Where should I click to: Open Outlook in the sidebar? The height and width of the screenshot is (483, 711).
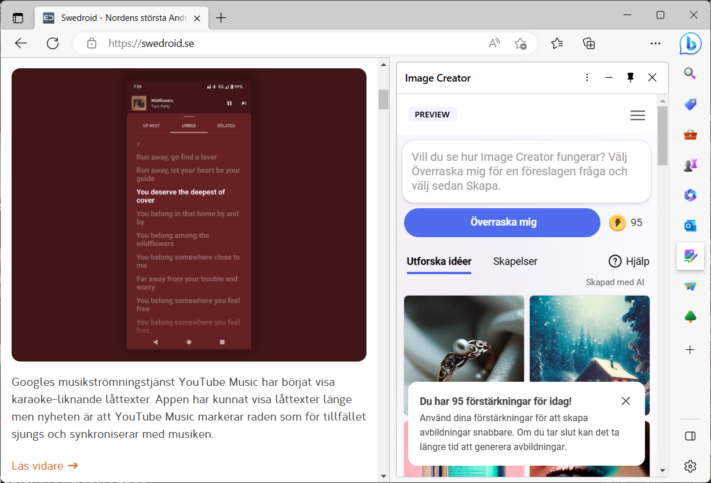click(x=690, y=225)
